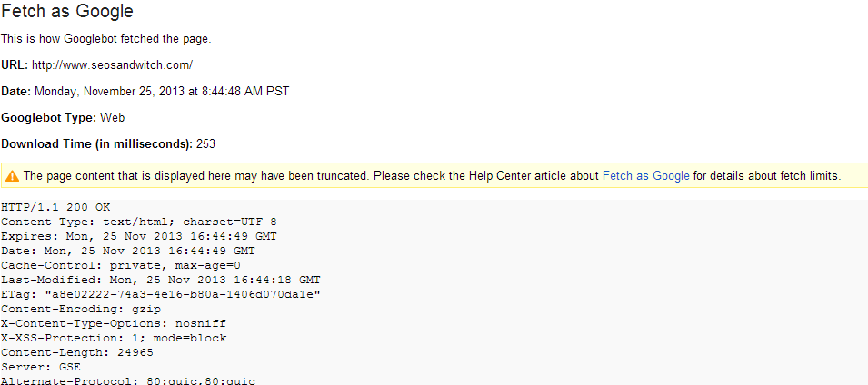The image size is (868, 385).
Task: Click the Last-Modified header line
Action: tap(160, 280)
